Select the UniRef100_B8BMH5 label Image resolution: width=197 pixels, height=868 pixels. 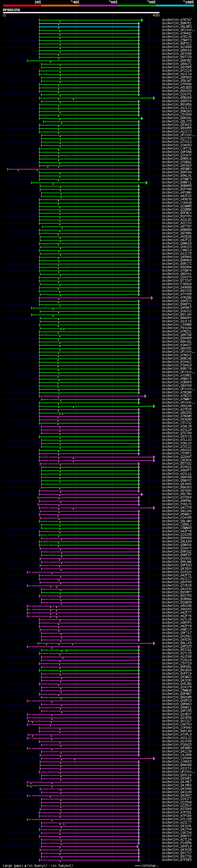click(177, 186)
